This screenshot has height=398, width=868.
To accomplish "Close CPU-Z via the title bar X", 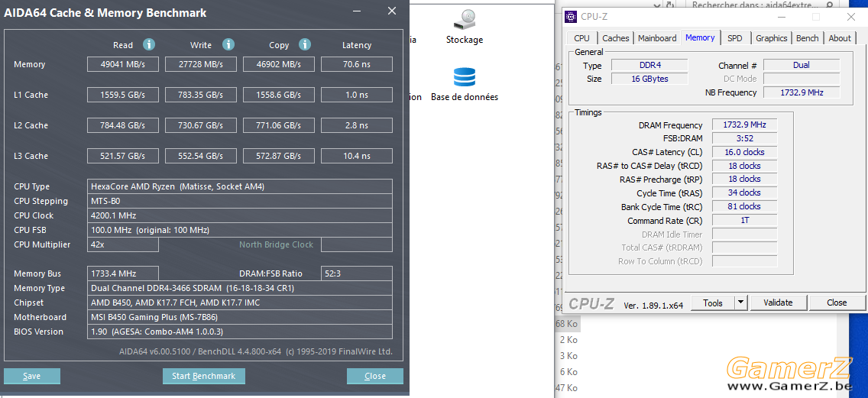I will (x=851, y=17).
